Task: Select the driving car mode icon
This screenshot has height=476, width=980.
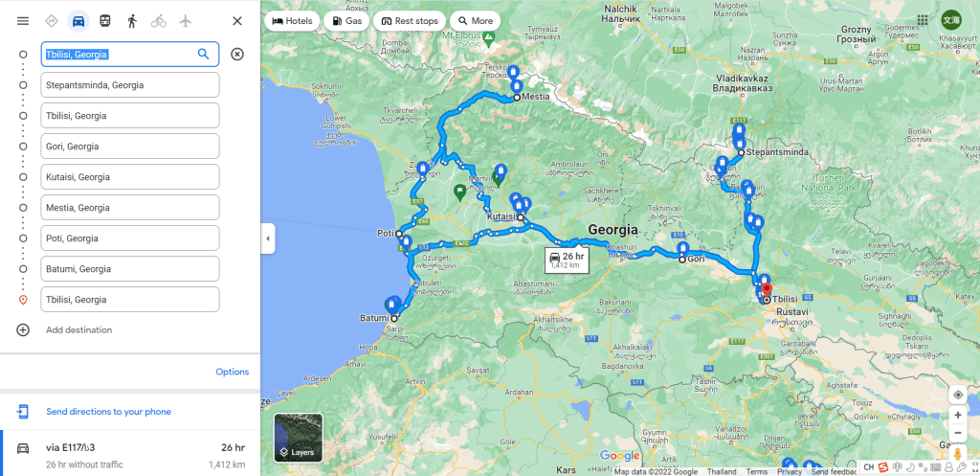Action: (78, 21)
